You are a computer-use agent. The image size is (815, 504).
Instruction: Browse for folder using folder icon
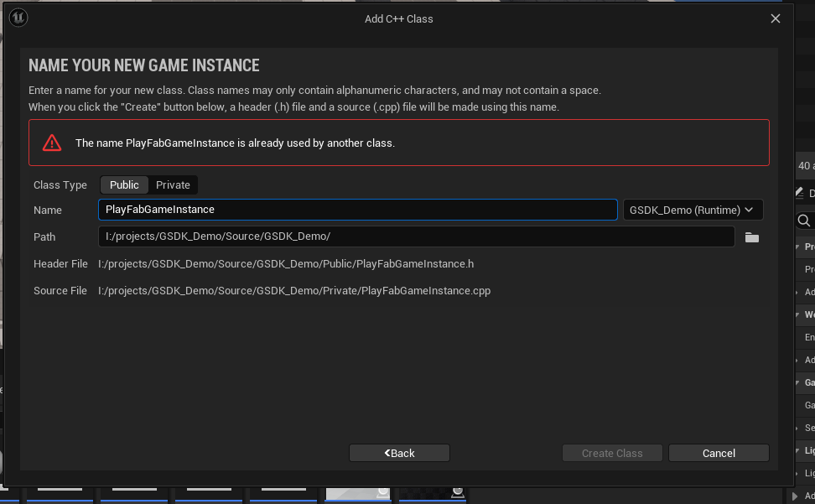tap(751, 237)
